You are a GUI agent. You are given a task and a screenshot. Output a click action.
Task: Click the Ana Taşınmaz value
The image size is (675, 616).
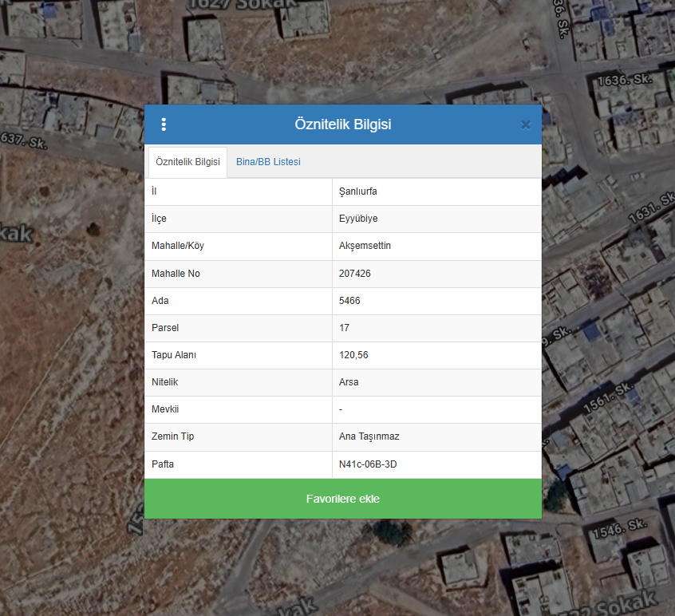click(369, 436)
